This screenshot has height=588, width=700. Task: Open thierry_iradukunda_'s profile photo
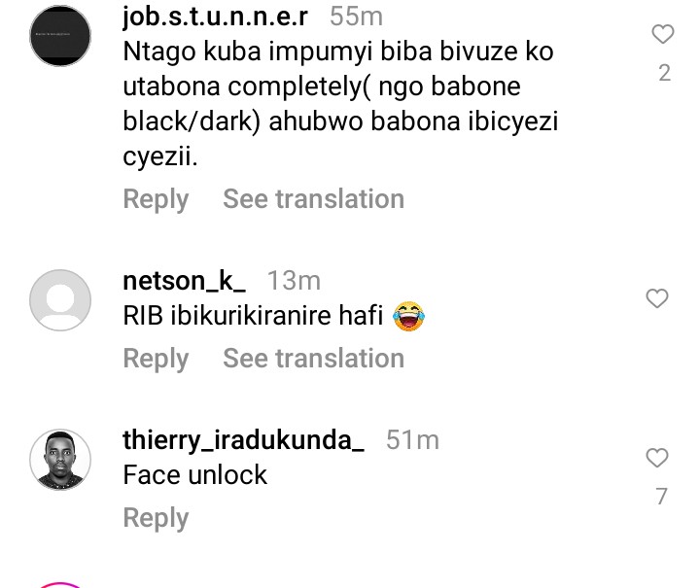[60, 460]
